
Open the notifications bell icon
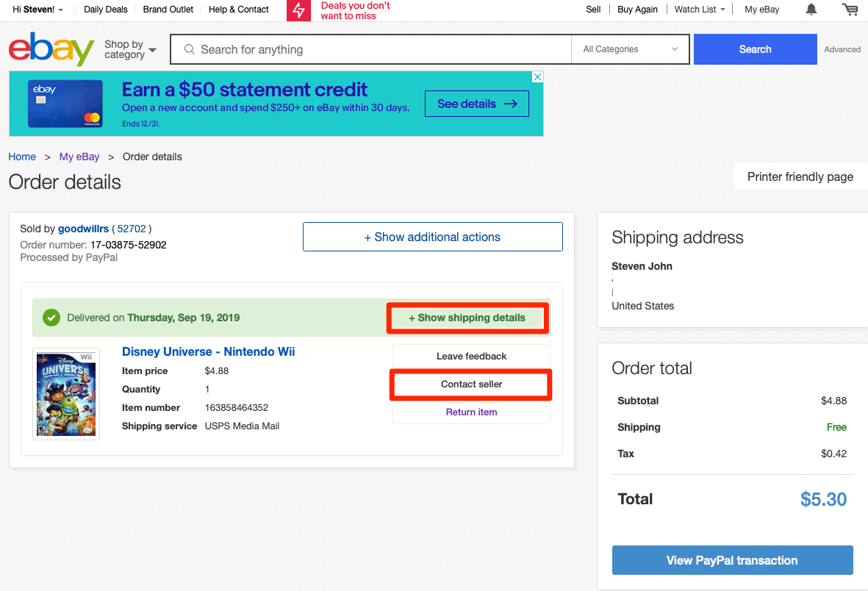811,9
